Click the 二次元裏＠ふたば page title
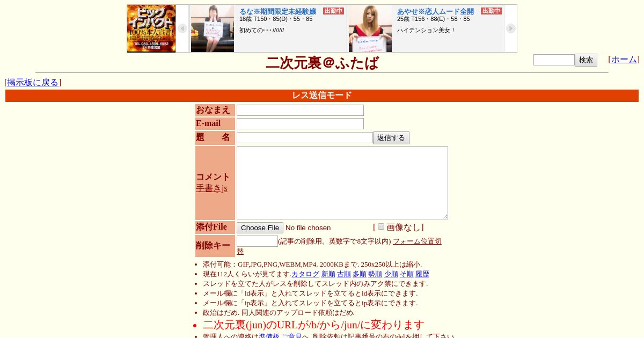Viewport: 644px width, 338px height. [322, 63]
